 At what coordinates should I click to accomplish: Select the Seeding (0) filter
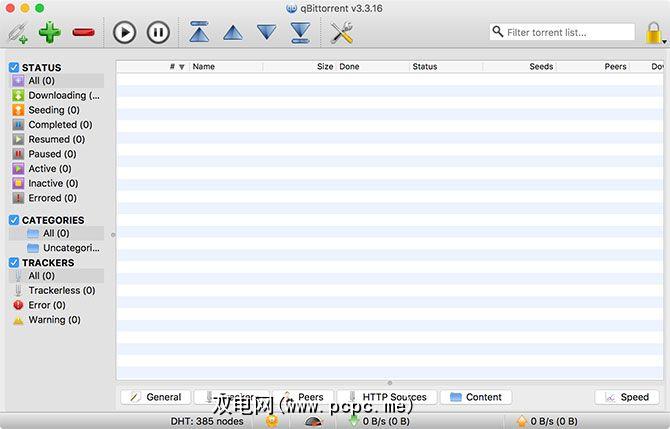tap(56, 110)
